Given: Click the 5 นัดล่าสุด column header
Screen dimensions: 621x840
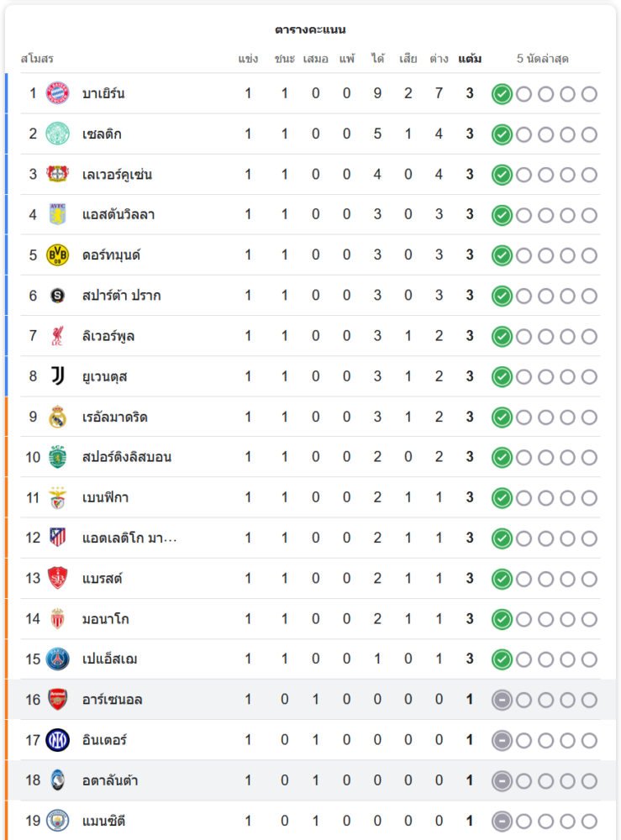Looking at the screenshot, I should [x=543, y=59].
